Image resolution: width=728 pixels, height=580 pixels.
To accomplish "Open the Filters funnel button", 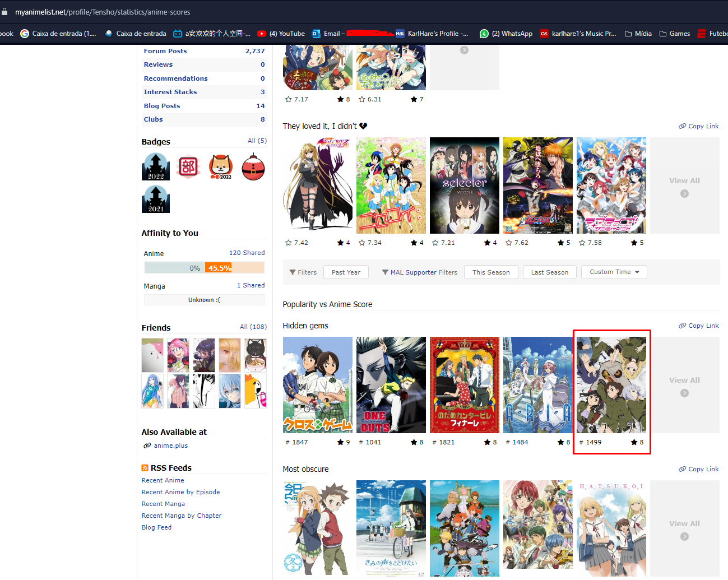I will pyautogui.click(x=303, y=272).
